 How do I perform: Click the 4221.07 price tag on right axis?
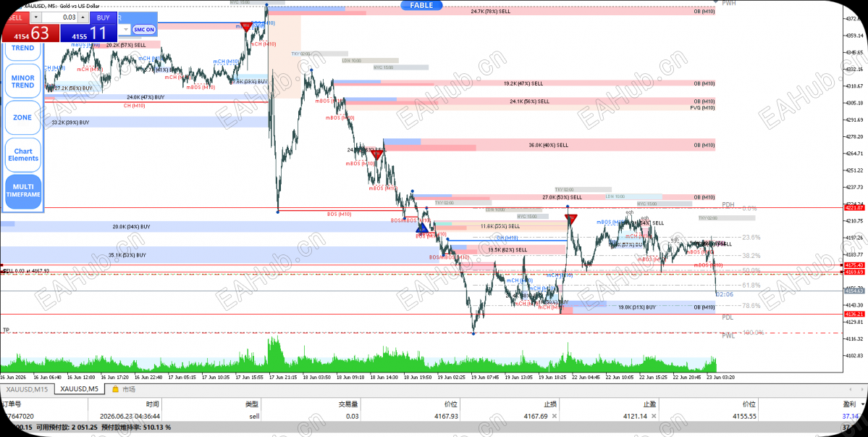[855, 208]
